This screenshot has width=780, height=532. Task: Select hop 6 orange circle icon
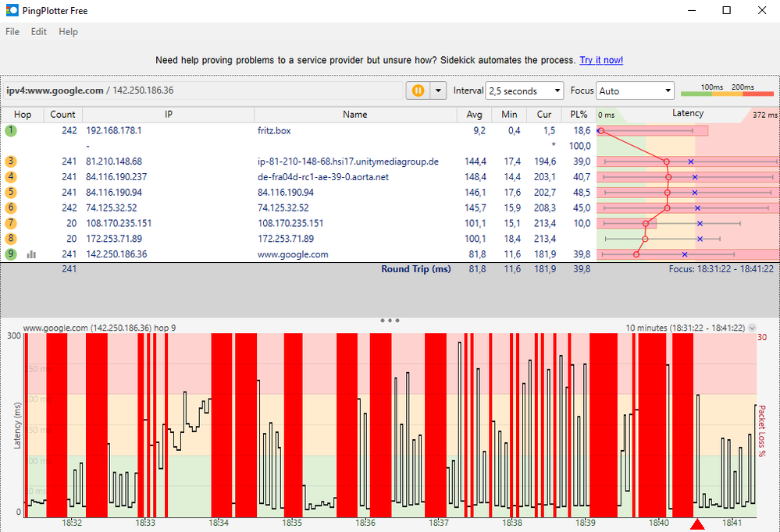[10, 207]
